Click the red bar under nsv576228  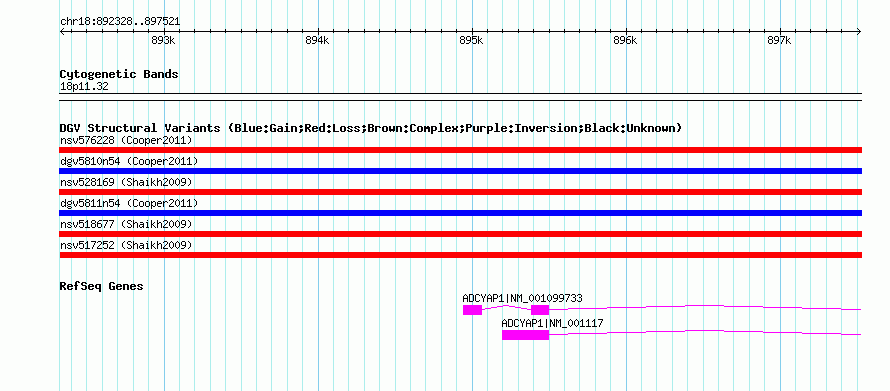pyautogui.click(x=461, y=150)
